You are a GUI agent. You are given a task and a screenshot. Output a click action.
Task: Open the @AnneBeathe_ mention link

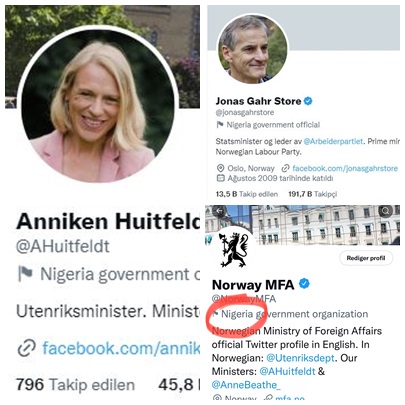(246, 385)
